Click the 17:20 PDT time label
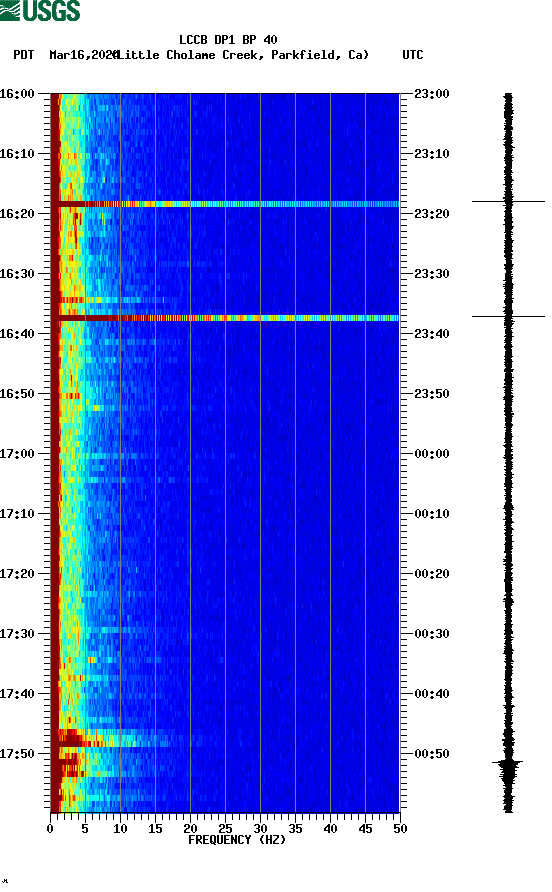552x892 pixels. (17, 574)
